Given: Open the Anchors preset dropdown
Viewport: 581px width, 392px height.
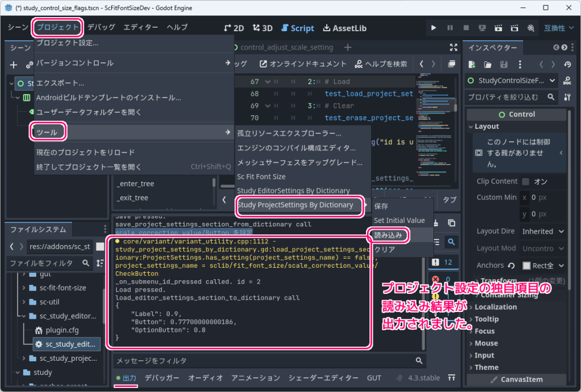Looking at the screenshot, I should tap(542, 265).
